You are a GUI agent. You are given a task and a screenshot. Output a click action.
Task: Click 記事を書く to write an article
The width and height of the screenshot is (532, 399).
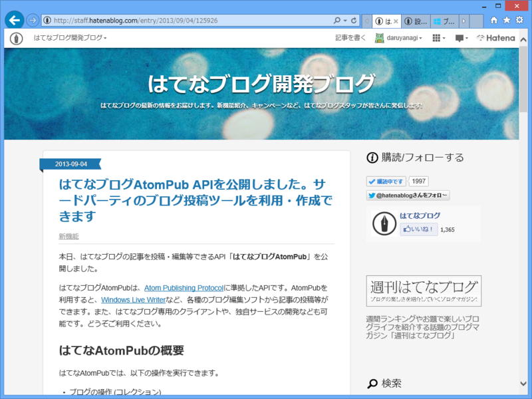pos(351,38)
